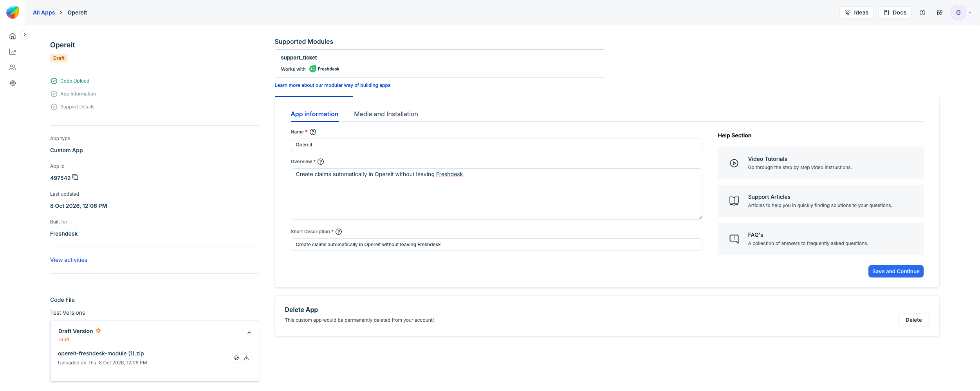The image size is (980, 391).
Task: Open the Home icon in sidebar
Action: [x=13, y=36]
